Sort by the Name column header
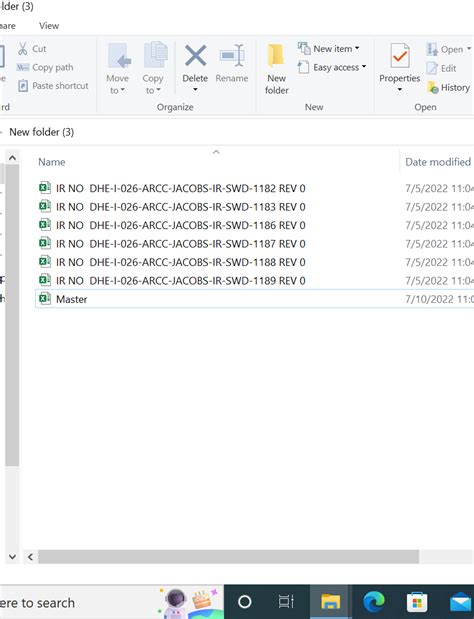 pyautogui.click(x=52, y=162)
